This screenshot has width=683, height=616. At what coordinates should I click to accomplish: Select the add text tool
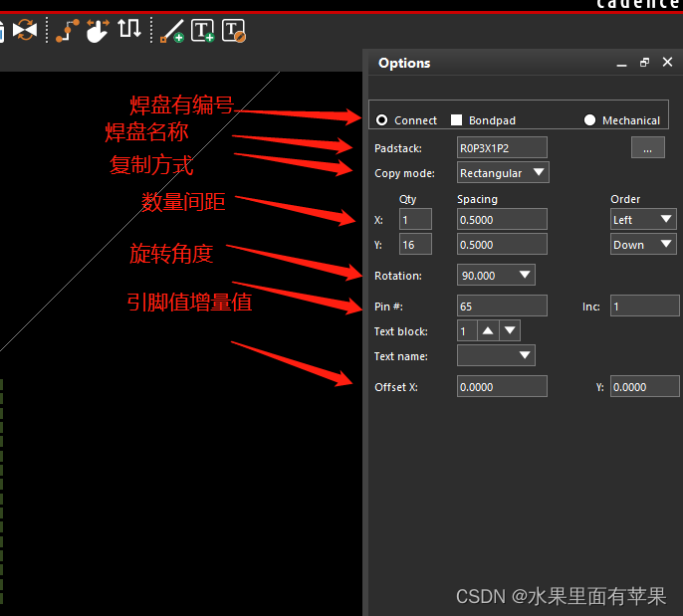pos(203,31)
